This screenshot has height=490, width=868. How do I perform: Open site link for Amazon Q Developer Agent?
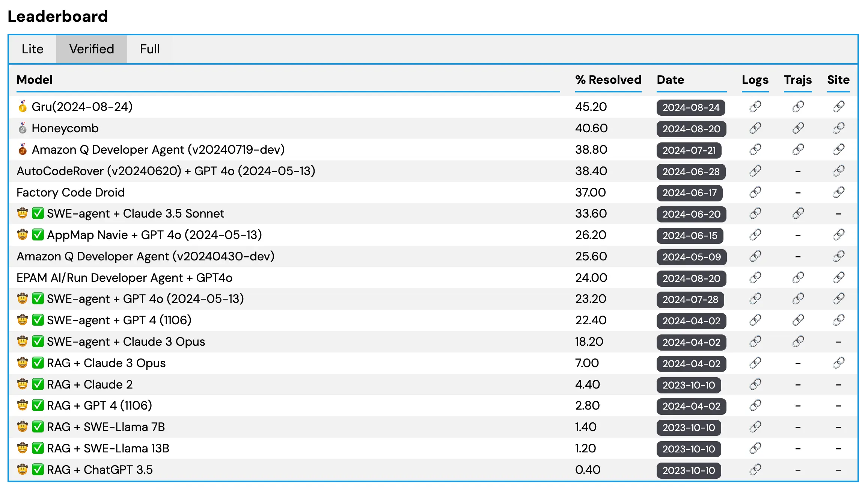click(x=838, y=150)
